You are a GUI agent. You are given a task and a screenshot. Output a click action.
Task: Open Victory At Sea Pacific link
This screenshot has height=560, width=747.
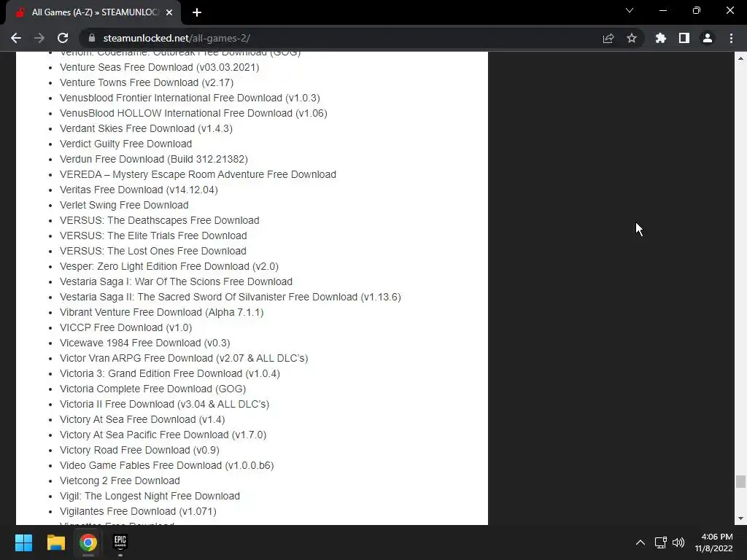(x=163, y=435)
